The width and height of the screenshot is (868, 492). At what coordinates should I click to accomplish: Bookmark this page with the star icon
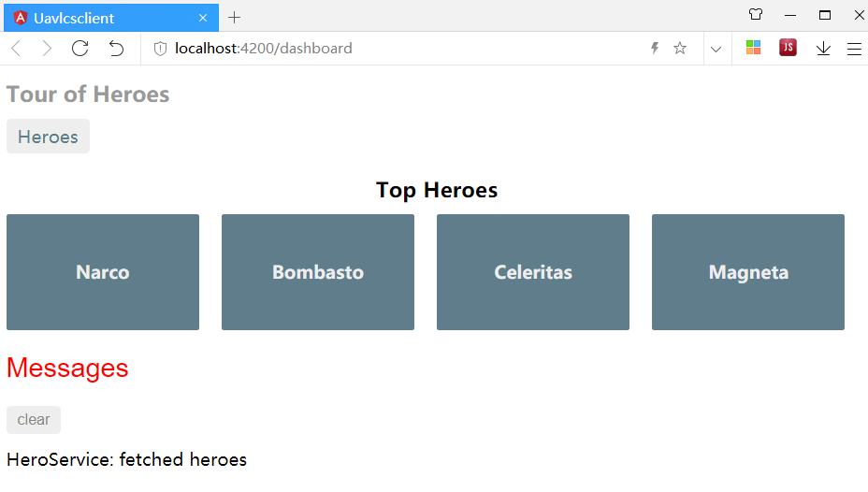click(x=680, y=49)
